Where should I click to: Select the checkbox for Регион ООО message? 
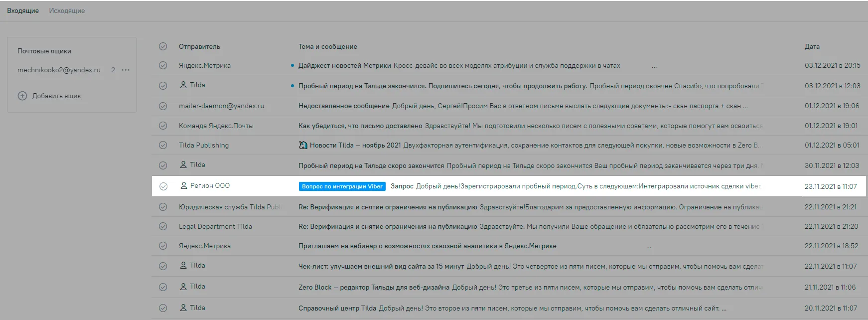click(x=163, y=186)
